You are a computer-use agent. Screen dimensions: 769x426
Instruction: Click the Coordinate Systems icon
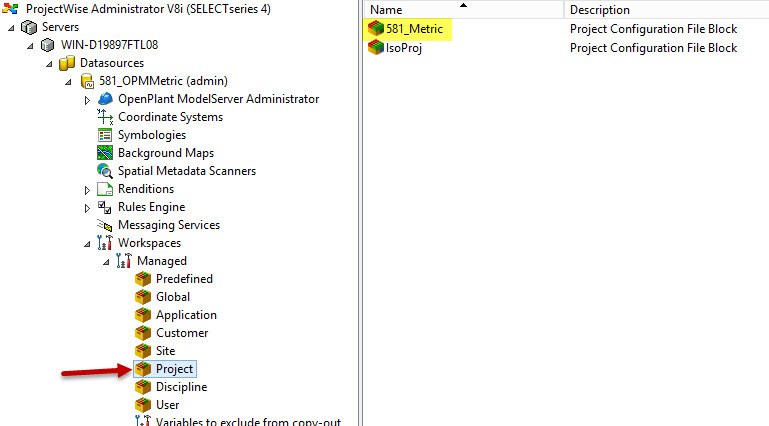[106, 117]
